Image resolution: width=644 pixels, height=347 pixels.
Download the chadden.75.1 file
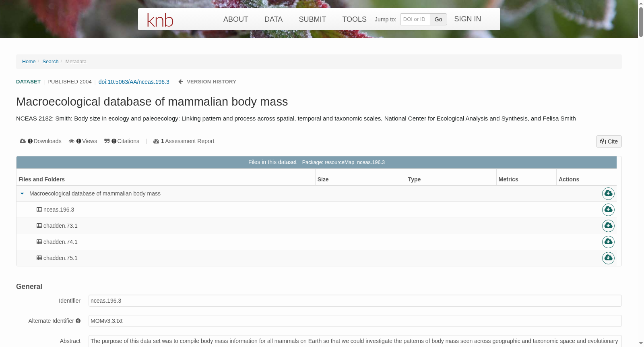(x=608, y=258)
